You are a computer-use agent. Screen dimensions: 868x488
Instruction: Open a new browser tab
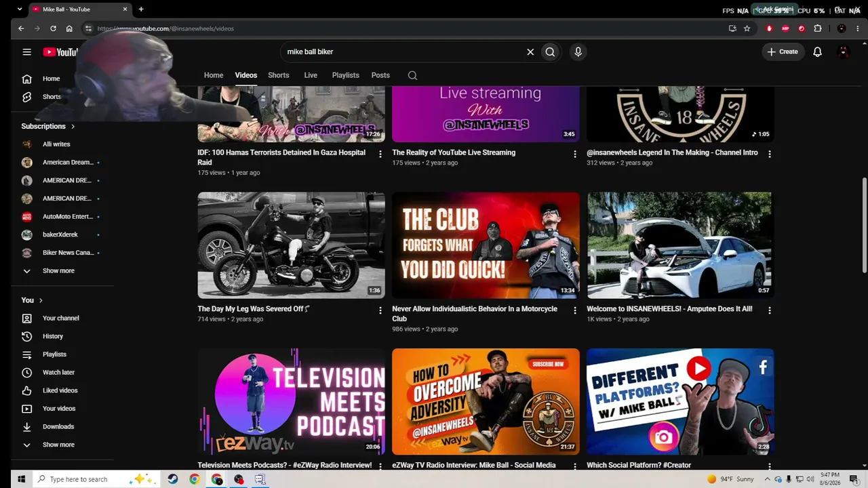tap(141, 9)
